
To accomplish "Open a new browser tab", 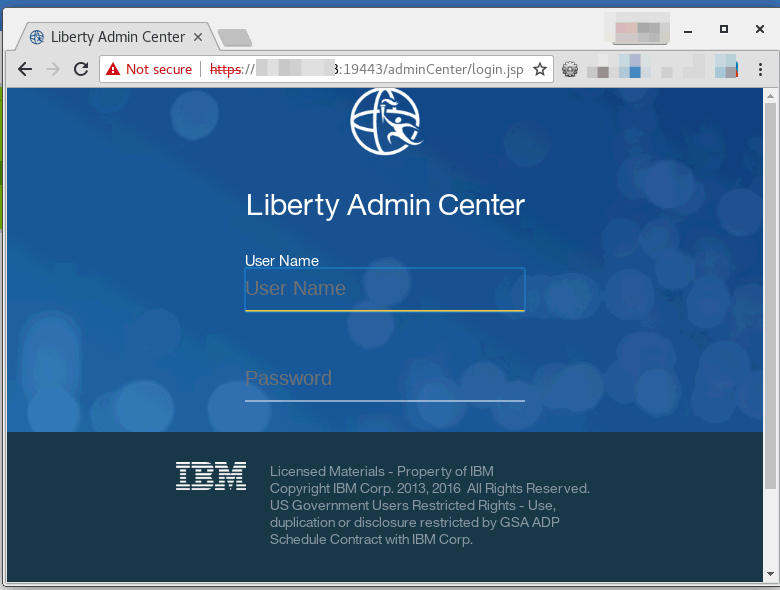I will point(235,38).
